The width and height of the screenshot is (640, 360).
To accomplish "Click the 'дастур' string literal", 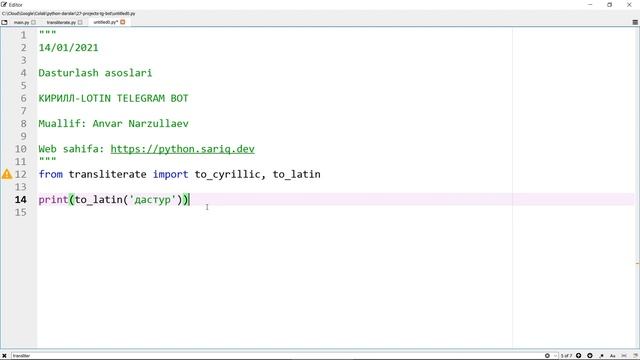I will point(153,200).
